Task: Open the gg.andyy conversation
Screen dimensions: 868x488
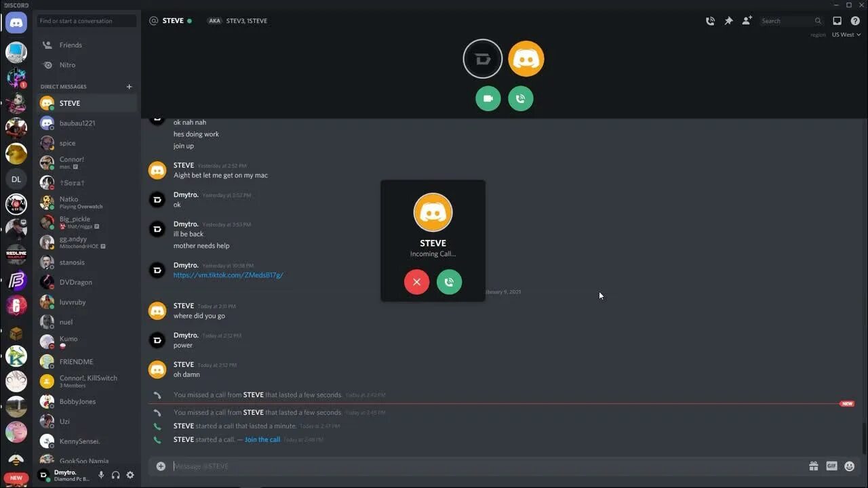Action: click(x=87, y=242)
